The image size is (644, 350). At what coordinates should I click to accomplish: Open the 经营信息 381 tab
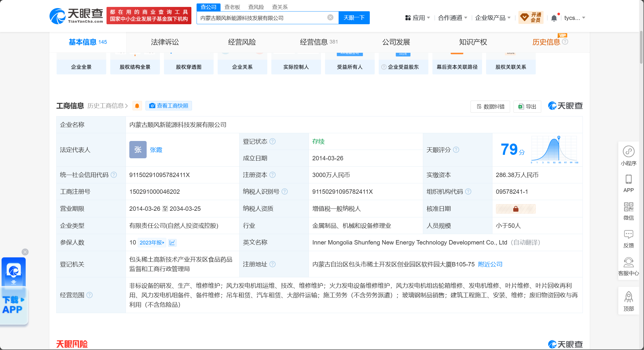319,42
